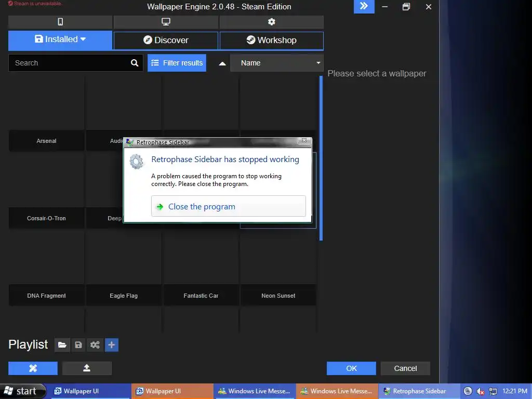This screenshot has height=399, width=532.
Task: Switch to the Workshop tab
Action: (x=271, y=40)
